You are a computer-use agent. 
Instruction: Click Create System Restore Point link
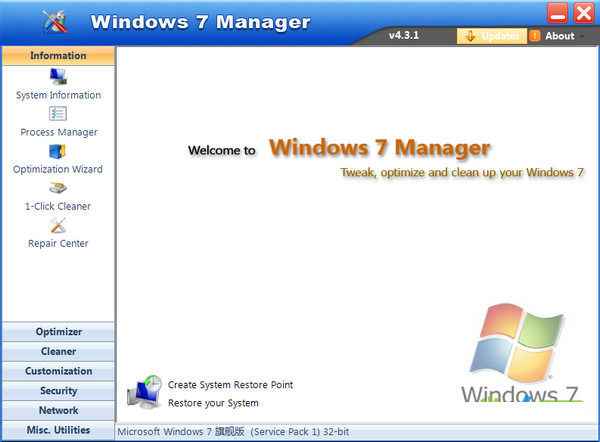click(x=230, y=385)
